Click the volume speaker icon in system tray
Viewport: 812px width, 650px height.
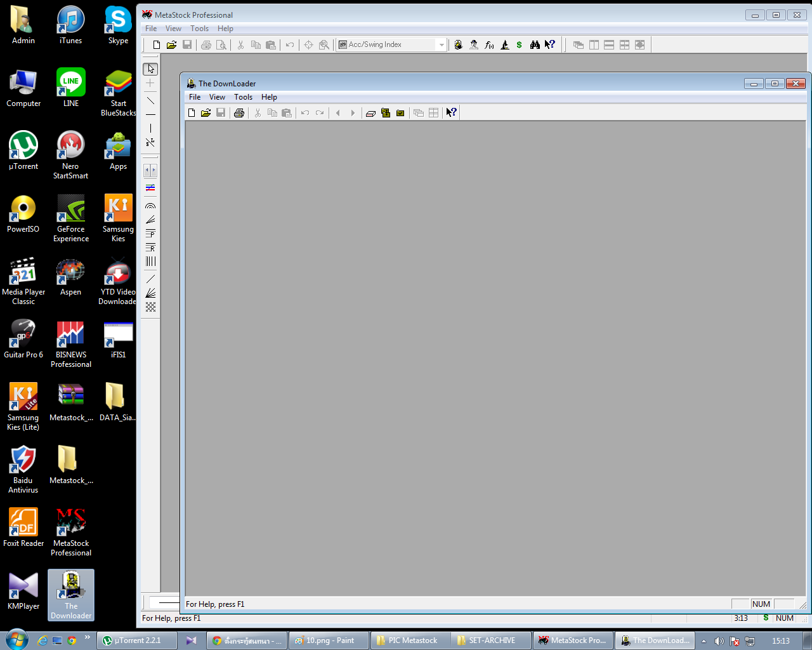point(719,641)
